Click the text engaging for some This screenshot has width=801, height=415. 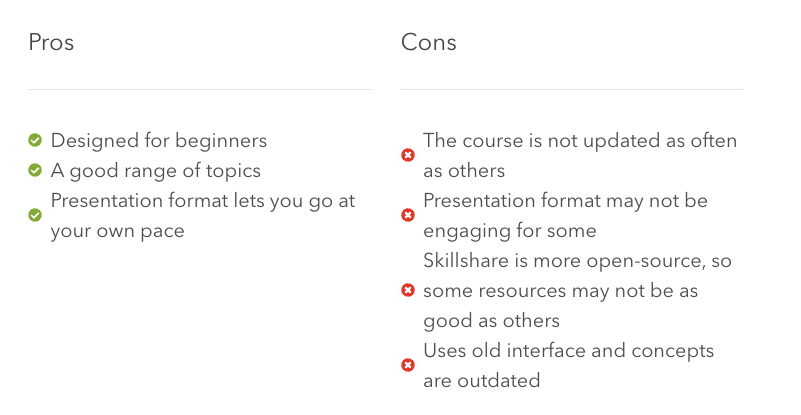[510, 231]
